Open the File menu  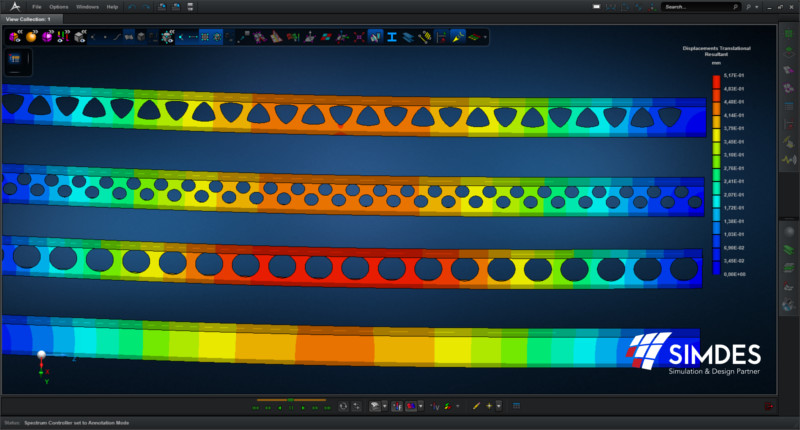[37, 7]
